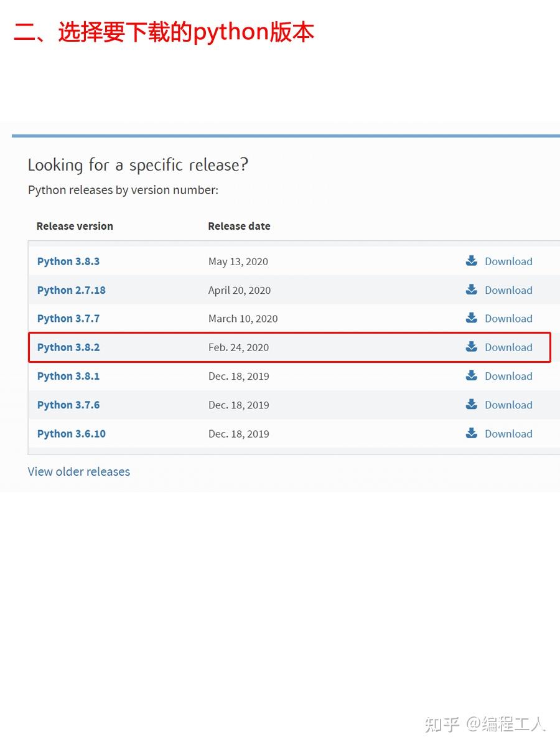Click the Release version column header
The image size is (560, 747).
75,227
